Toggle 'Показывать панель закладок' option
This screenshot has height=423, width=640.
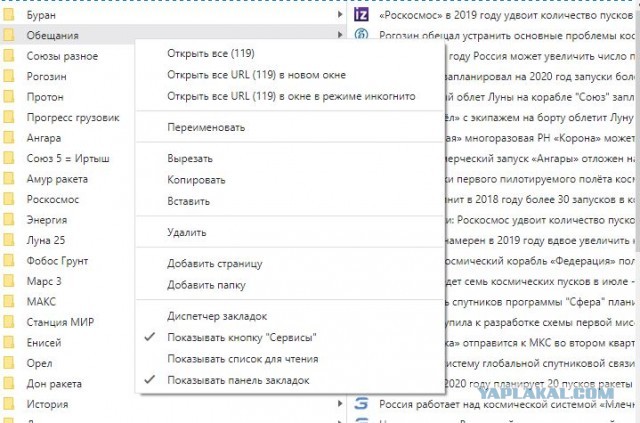(x=238, y=380)
